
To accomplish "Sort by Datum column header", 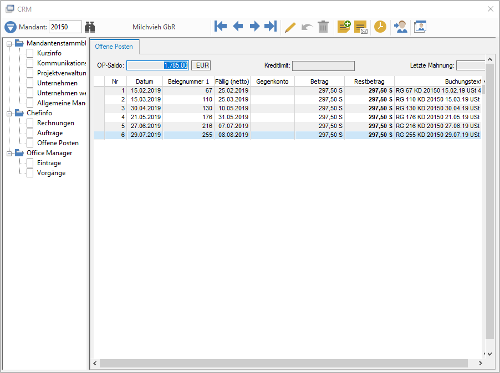I will point(144,81).
